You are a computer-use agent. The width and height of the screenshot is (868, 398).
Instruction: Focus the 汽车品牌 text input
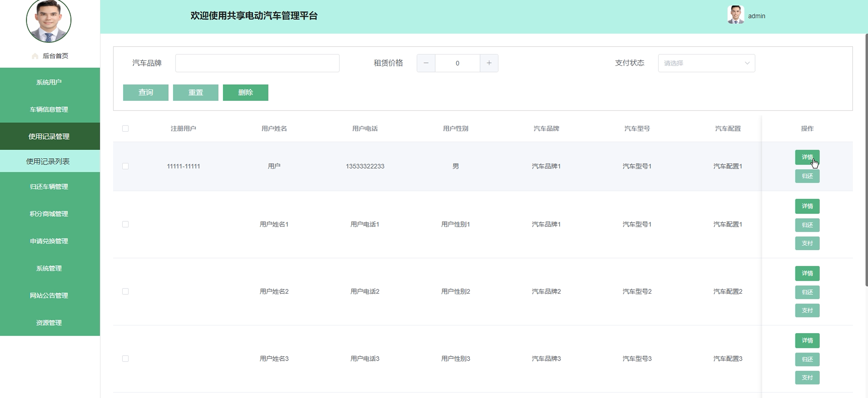(x=257, y=63)
